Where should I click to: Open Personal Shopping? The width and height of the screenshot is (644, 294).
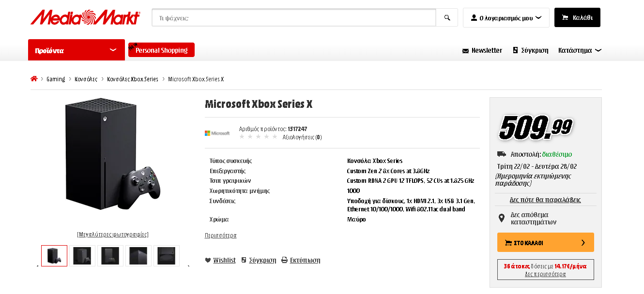click(161, 50)
